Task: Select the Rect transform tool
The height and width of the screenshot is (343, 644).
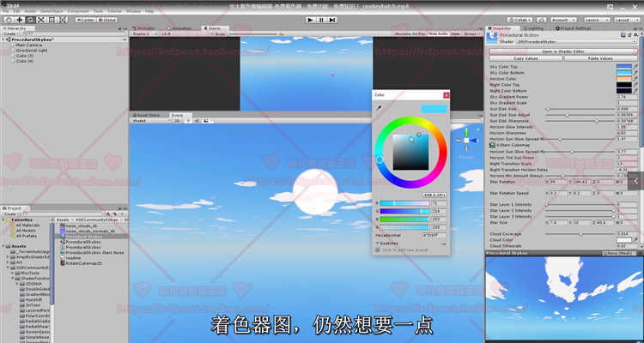Action: [x=52, y=20]
